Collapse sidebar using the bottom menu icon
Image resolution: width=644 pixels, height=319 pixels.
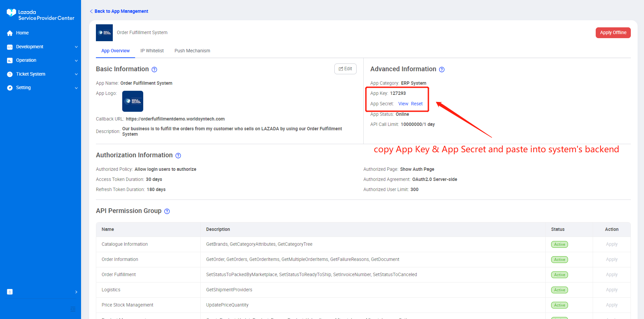point(73,309)
